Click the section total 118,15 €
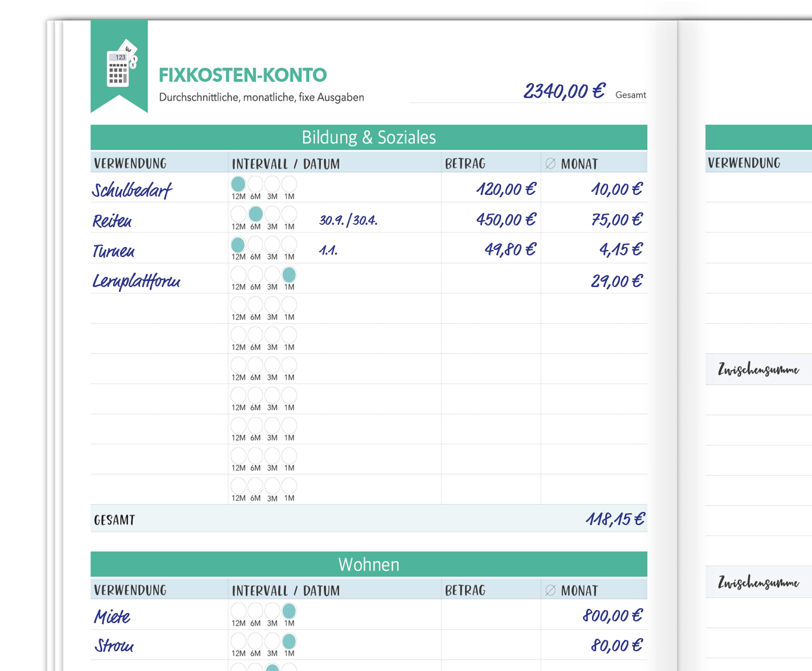This screenshot has height=671, width=812. (615, 519)
